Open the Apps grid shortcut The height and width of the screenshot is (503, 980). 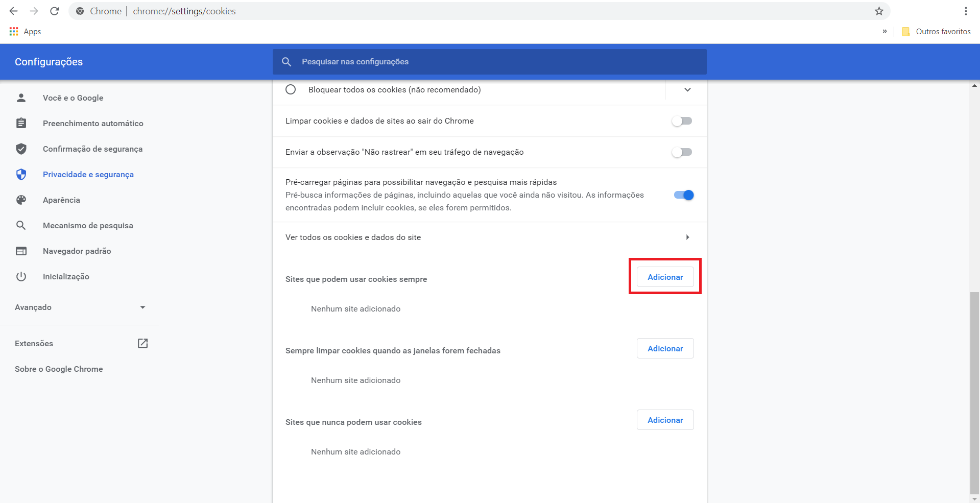(x=14, y=32)
